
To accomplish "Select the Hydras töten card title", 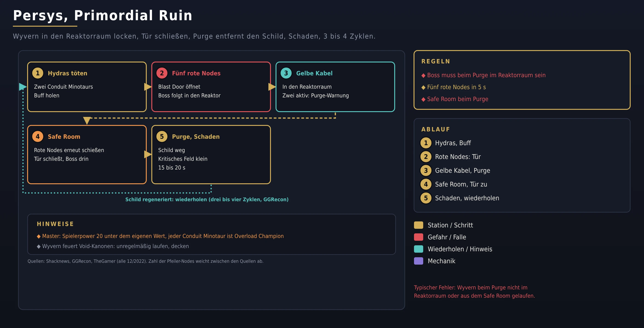I will 67,73.
